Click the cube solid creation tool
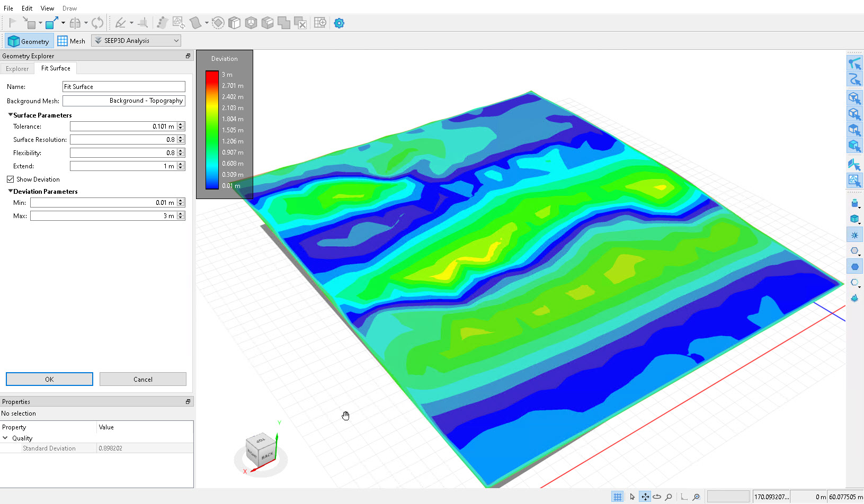The width and height of the screenshot is (864, 504). (234, 22)
